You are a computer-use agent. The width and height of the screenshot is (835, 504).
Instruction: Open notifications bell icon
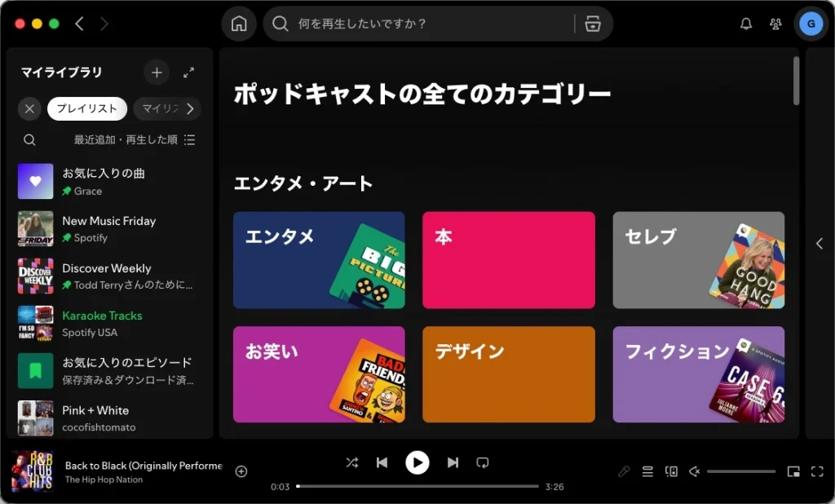746,24
